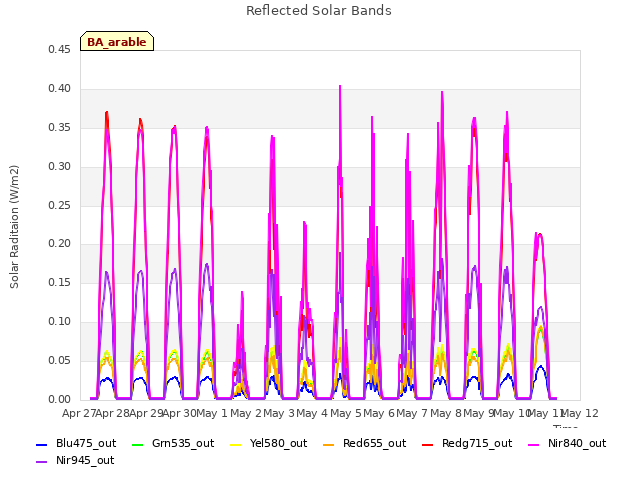Click the orange Red655_out legend swatch

click(329, 444)
